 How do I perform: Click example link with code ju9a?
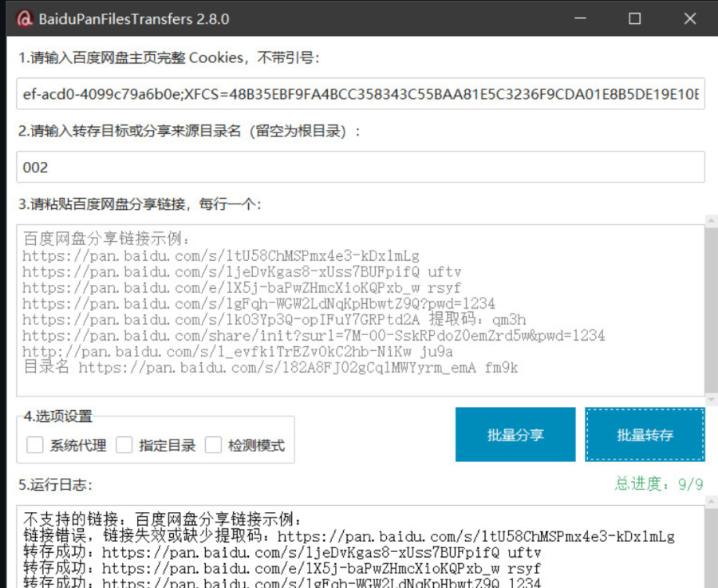[x=238, y=351]
